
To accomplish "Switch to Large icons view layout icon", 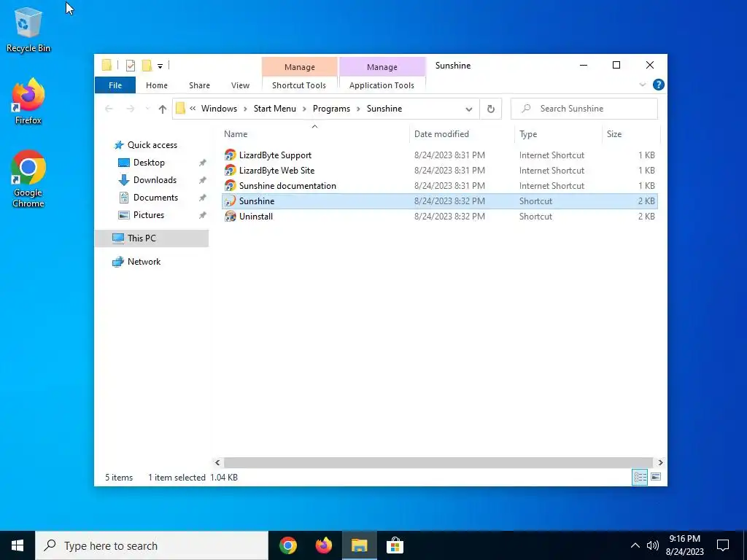I will pos(656,477).
